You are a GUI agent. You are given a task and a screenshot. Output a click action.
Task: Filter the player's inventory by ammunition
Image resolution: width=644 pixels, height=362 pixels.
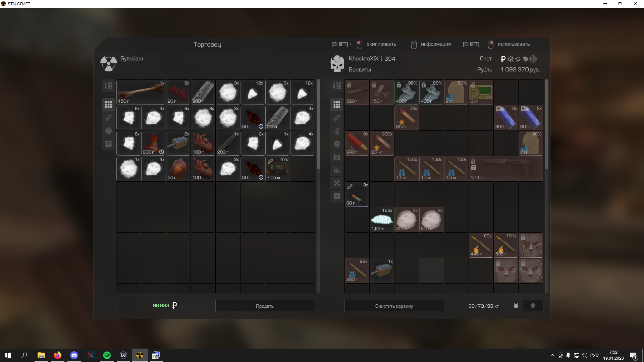(337, 170)
